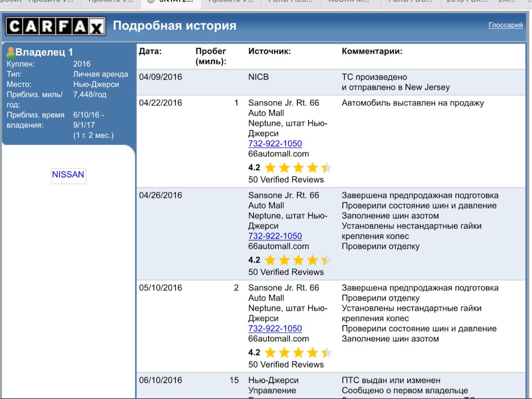Screen dimensions: 532x399
Task: Click 'ТС произведено' comment text
Action: 374,77
